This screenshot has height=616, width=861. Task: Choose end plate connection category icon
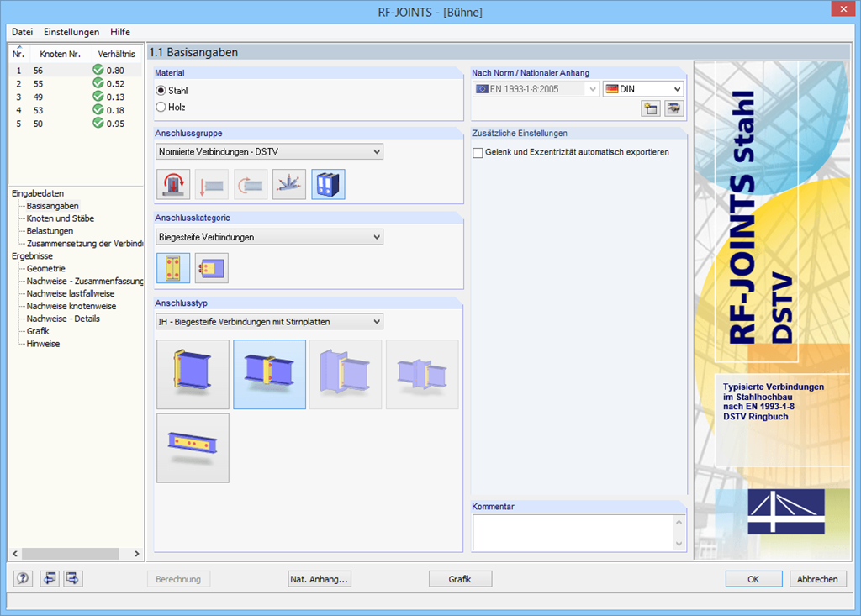tap(173, 268)
